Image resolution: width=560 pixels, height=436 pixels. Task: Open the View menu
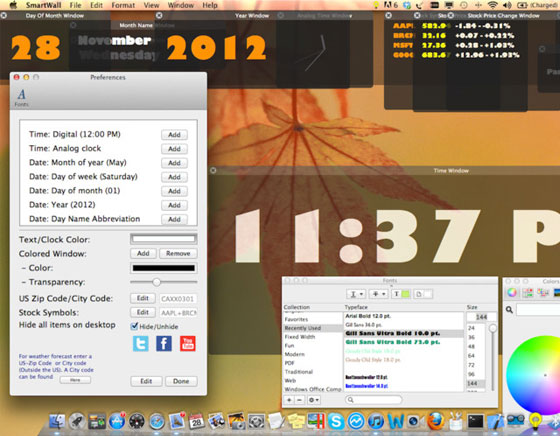151,5
